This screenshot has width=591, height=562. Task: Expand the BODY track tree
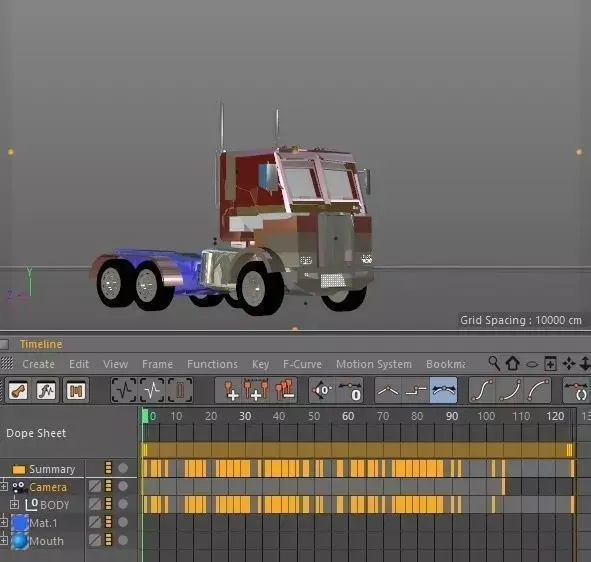pos(14,504)
